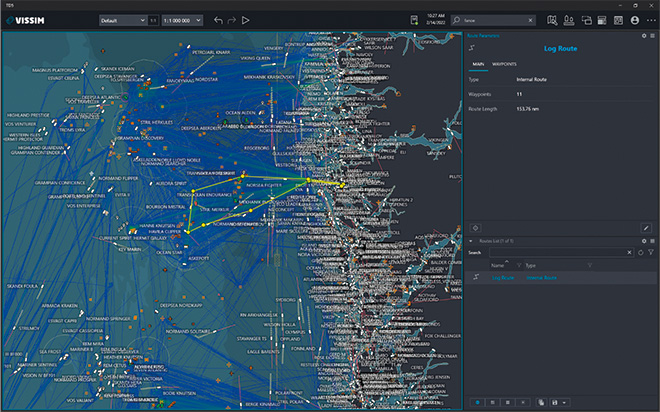
Task: Click the DEEPSEA NORDKAPP vessel label on map
Action: tap(181, 305)
